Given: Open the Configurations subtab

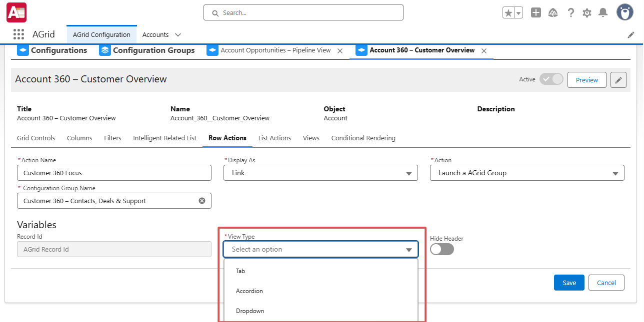Looking at the screenshot, I should click(x=52, y=50).
